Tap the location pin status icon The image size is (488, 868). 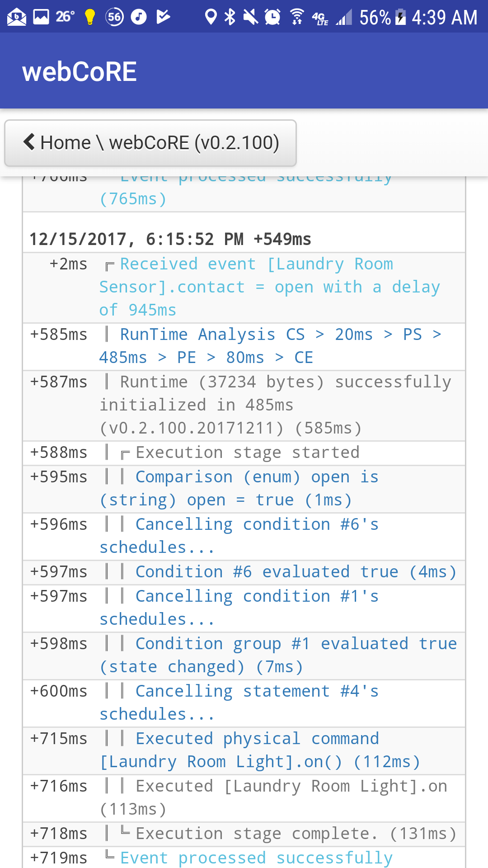point(211,17)
